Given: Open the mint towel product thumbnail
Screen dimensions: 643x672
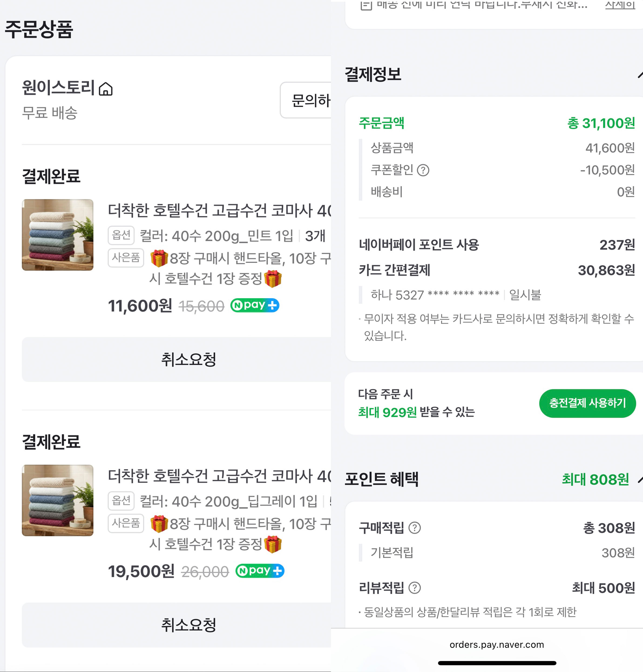Looking at the screenshot, I should click(x=57, y=235).
